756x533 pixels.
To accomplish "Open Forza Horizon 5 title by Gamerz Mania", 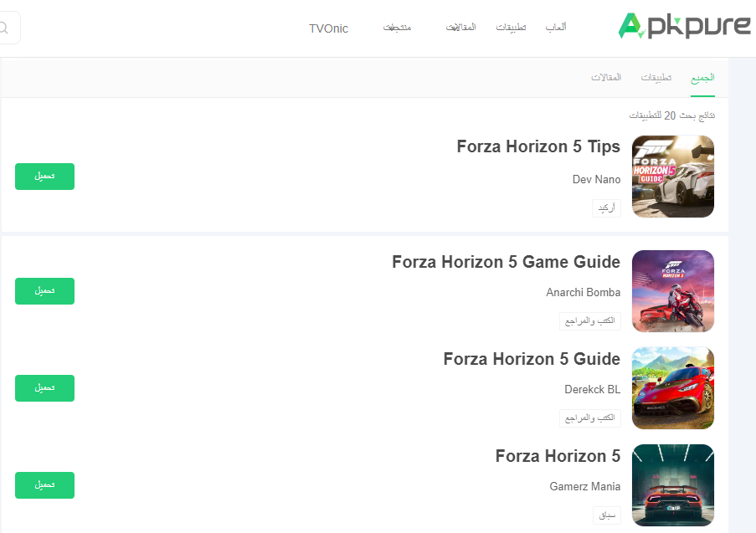I will tap(558, 456).
